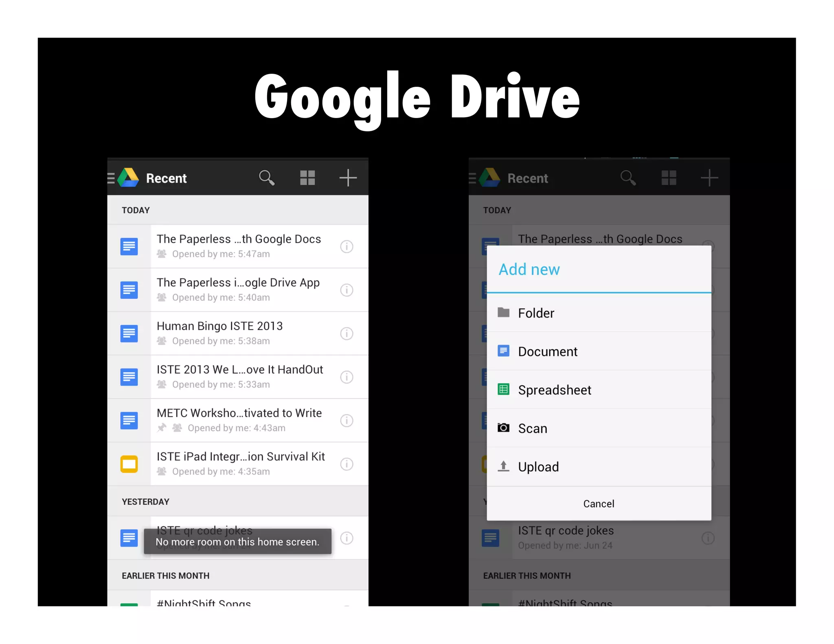Image resolution: width=834 pixels, height=644 pixels.
Task: Click the upload arrow icon in dialog
Action: (504, 466)
